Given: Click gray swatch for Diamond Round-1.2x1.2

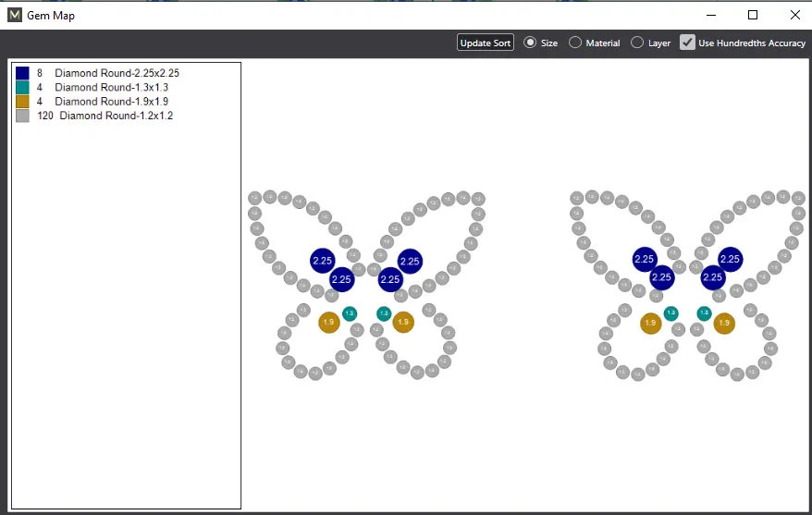Looking at the screenshot, I should click(22, 116).
